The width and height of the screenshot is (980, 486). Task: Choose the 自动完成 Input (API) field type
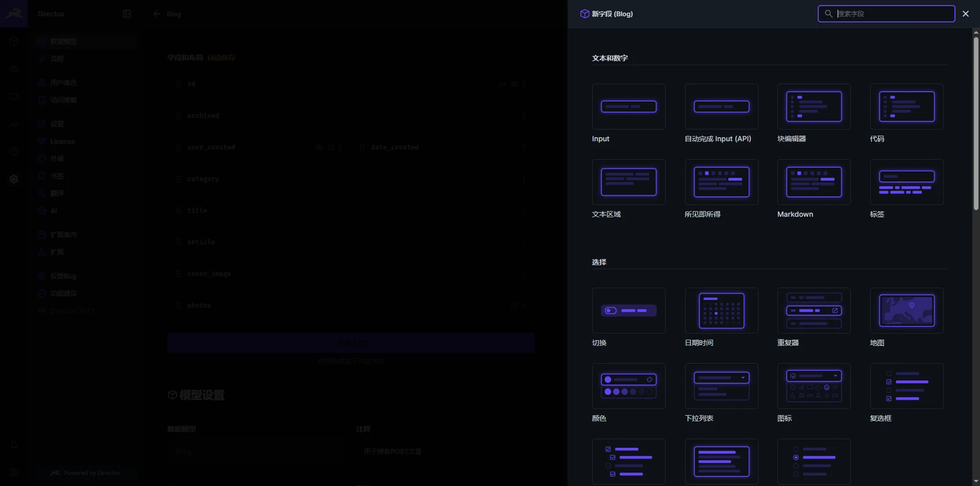click(722, 107)
